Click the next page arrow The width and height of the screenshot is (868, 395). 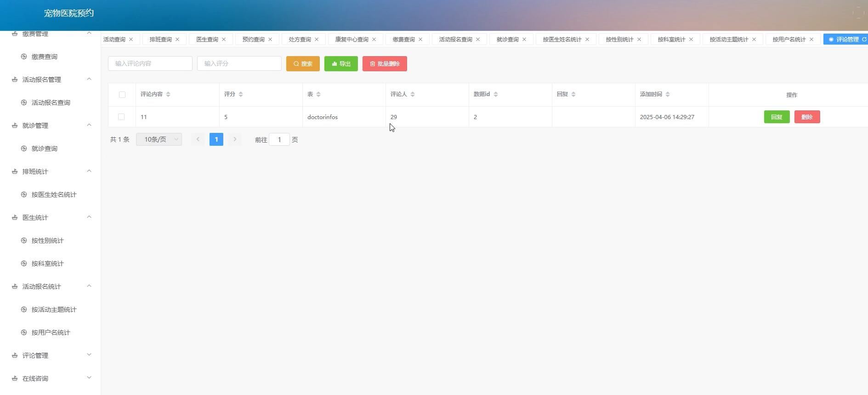235,139
